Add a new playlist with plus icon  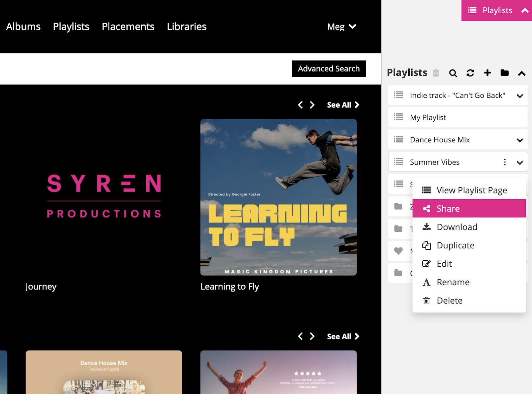(487, 73)
